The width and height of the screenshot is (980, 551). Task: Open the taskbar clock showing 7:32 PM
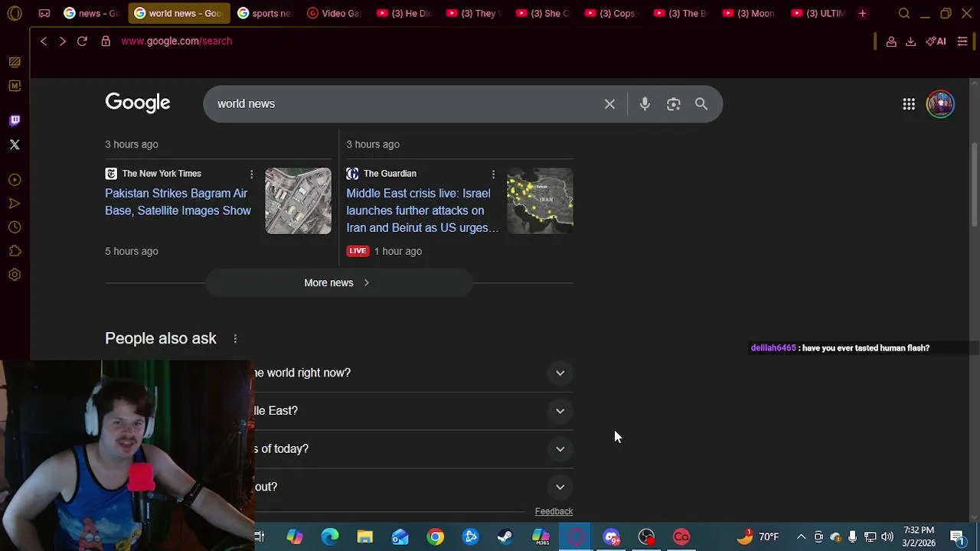(919, 536)
